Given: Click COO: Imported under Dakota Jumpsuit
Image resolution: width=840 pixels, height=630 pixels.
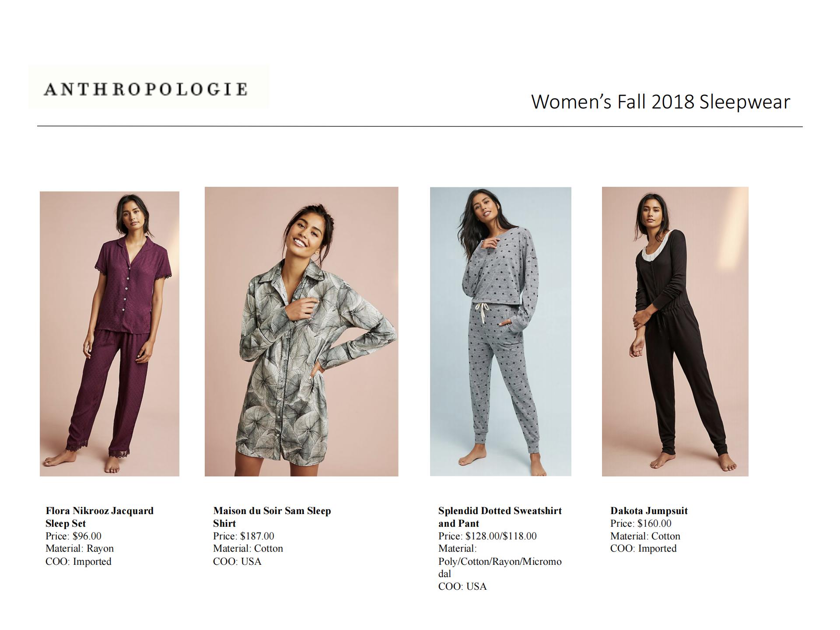Looking at the screenshot, I should click(x=643, y=549).
